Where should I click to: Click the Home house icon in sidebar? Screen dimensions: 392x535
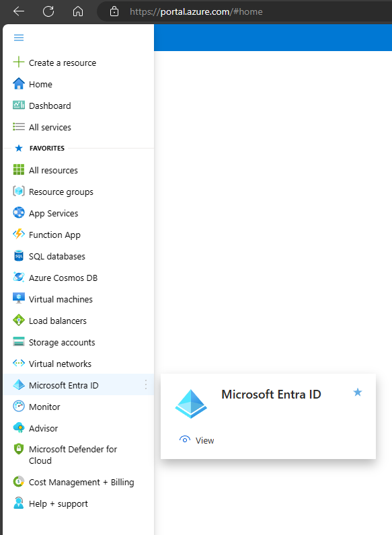(x=19, y=84)
